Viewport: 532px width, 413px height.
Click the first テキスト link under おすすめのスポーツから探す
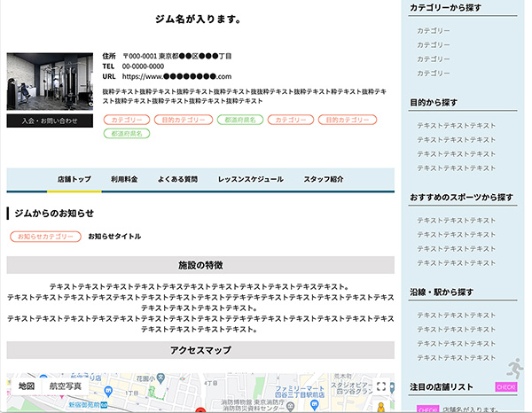(456, 221)
